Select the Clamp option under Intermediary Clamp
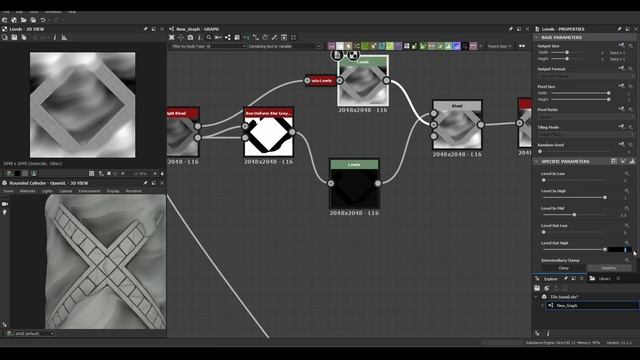The height and width of the screenshot is (360, 640). coord(564,268)
